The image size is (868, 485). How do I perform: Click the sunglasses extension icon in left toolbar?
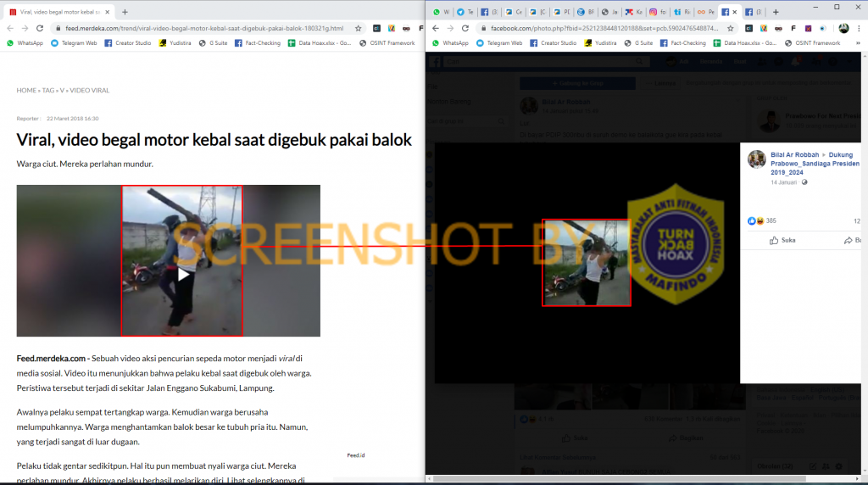coord(406,28)
